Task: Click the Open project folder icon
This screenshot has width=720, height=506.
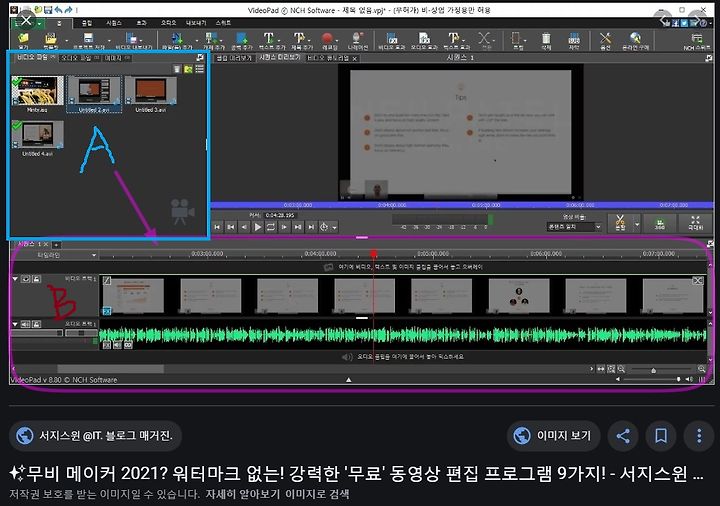Action: point(23,38)
